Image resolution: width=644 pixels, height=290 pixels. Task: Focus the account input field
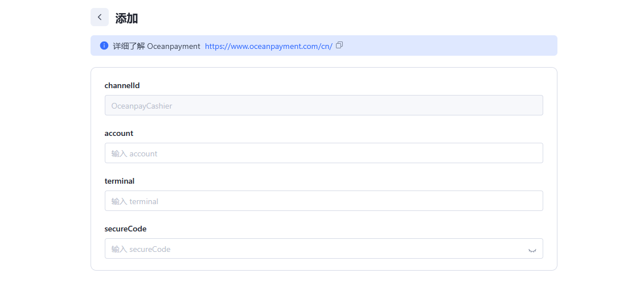(323, 153)
